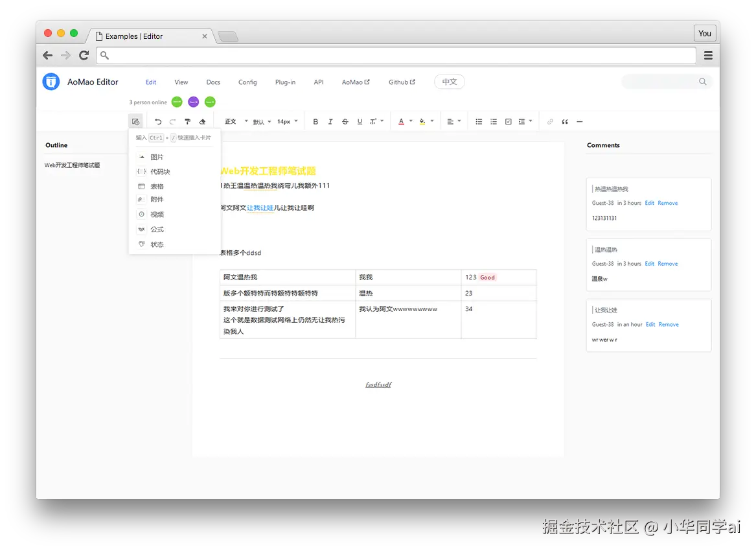Open the browser hamburger menu
Screen dimensions: 756x551
(708, 56)
